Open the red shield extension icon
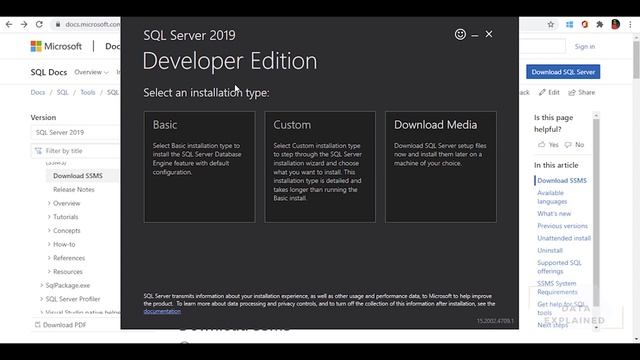 pyautogui.click(x=584, y=24)
